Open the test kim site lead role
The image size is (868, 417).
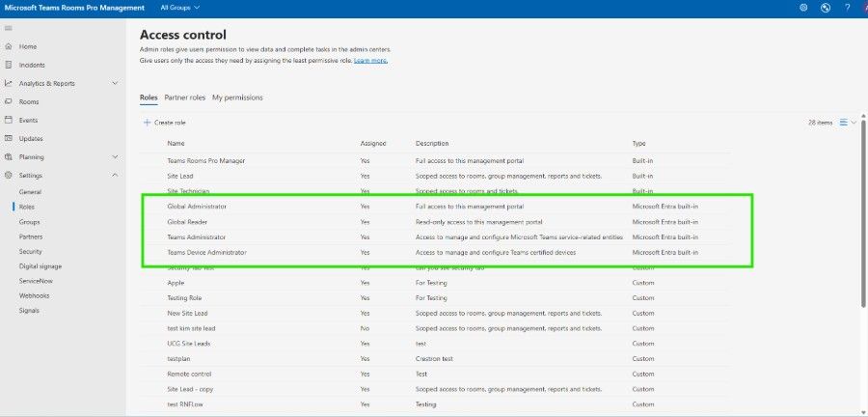(x=191, y=328)
